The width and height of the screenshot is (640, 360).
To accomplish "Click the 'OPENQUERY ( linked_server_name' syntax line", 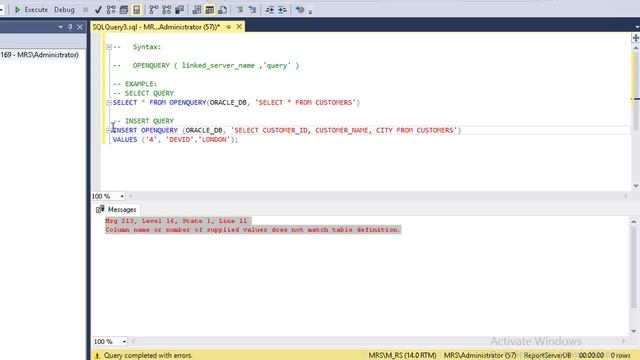I will 206,65.
